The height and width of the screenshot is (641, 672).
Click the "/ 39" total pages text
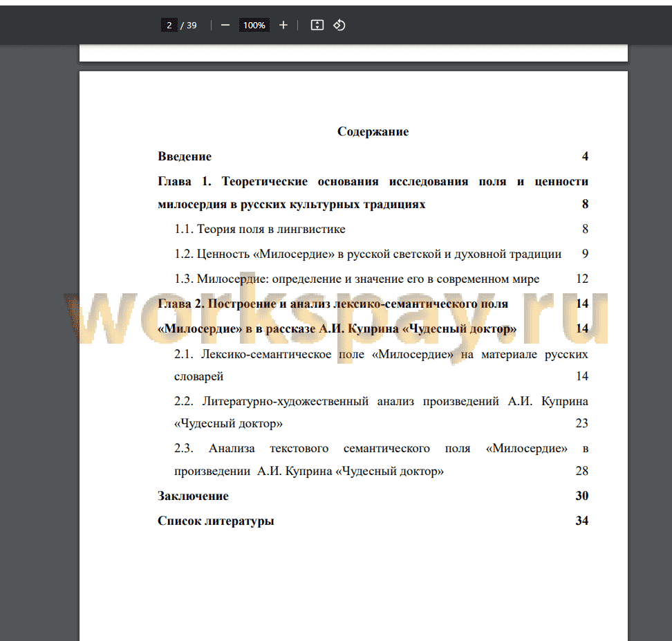click(x=189, y=26)
